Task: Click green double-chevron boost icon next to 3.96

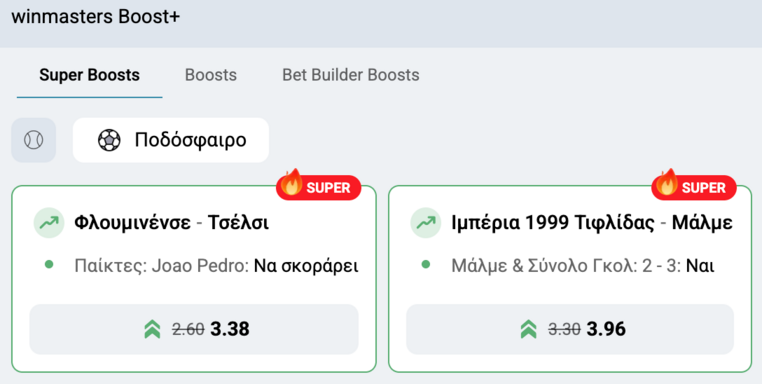Action: 528,330
